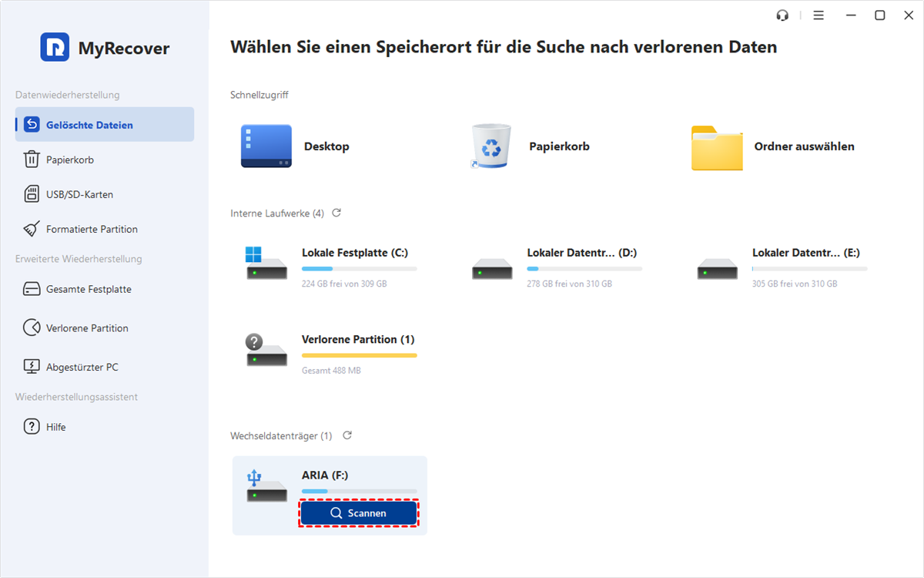Click the MyRecover logo icon
This screenshot has width=924, height=578.
55,47
